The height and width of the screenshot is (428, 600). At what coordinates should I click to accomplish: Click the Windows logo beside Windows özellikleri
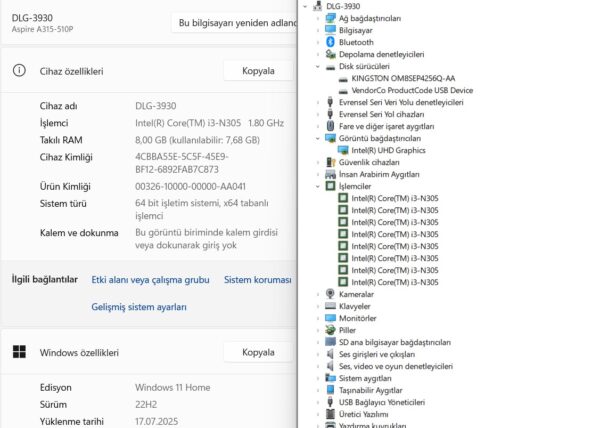tap(18, 352)
